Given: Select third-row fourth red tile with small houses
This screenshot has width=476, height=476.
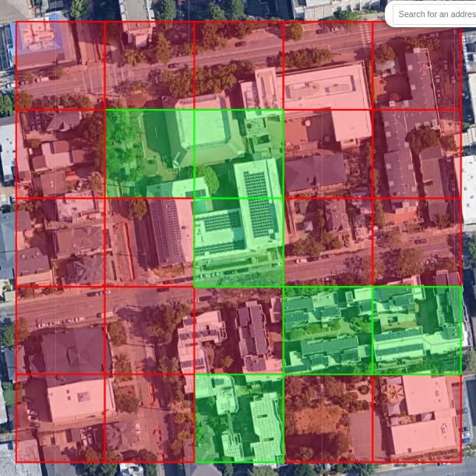Looking at the screenshot, I should point(328,242).
